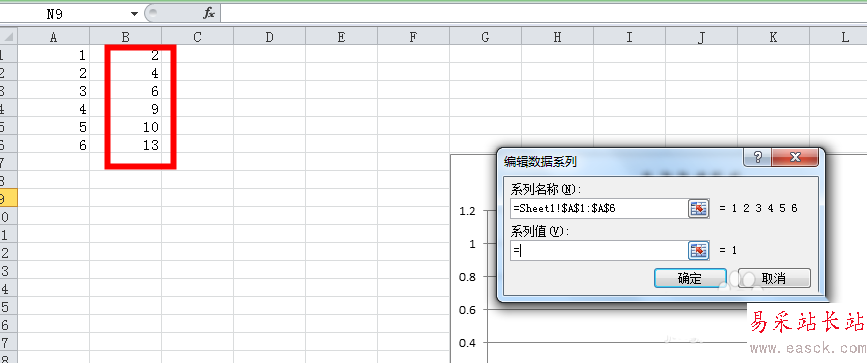Click cell A4 containing 4
This screenshot has width=867, height=363.
coord(54,108)
